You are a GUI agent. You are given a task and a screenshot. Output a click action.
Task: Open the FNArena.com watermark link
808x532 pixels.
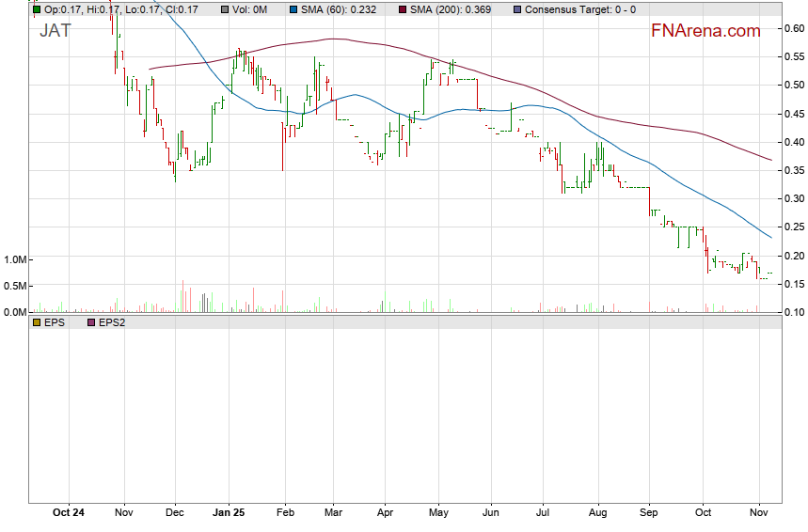705,31
